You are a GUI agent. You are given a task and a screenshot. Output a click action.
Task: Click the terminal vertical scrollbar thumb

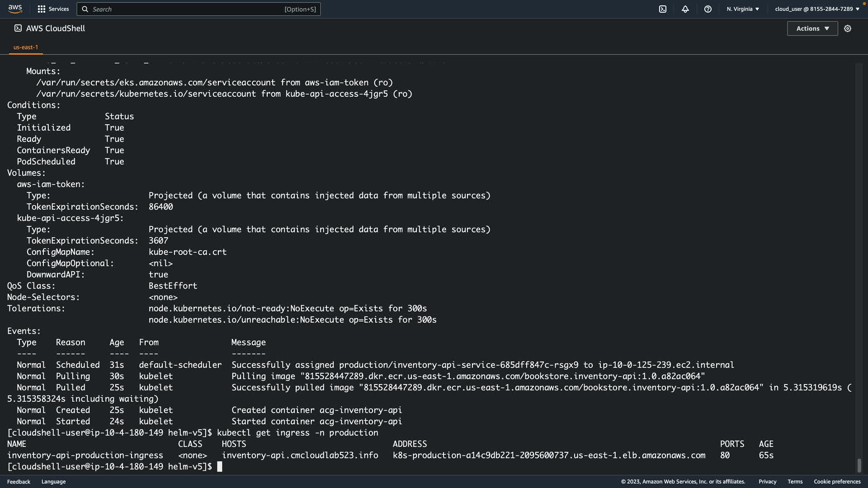(859, 465)
